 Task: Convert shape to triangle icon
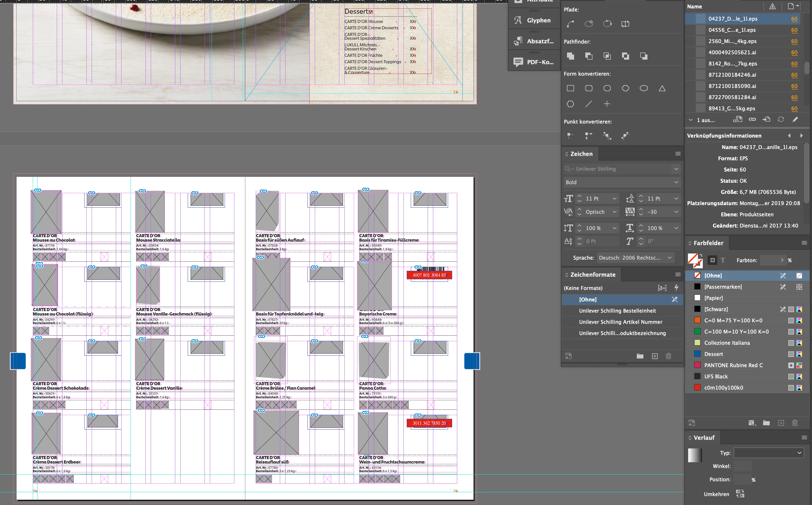(x=662, y=88)
